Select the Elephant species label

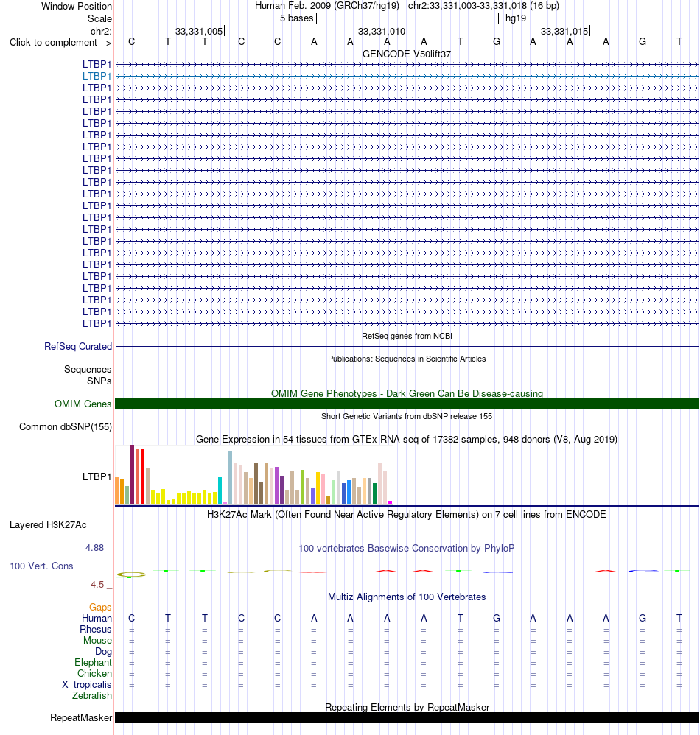(94, 662)
